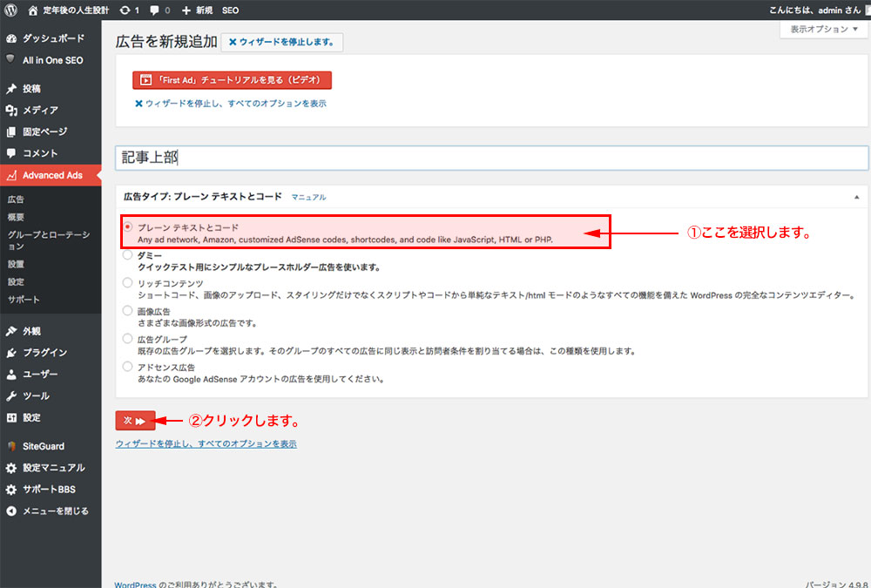The image size is (871, 588).
Task: Click video icon on First Ad tutorial button
Action: click(145, 80)
